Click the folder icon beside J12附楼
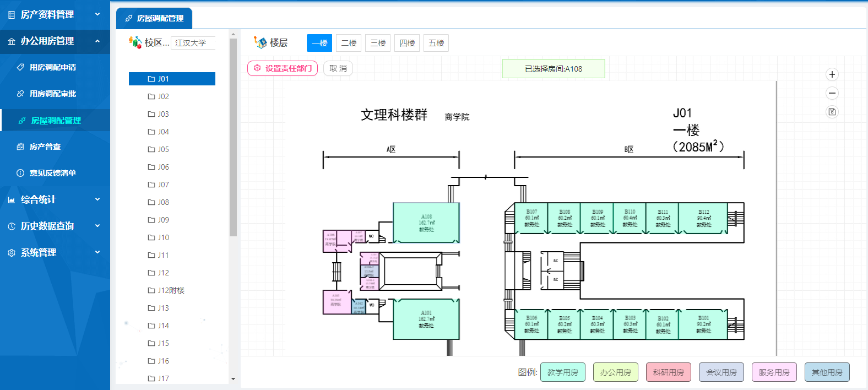 click(151, 290)
